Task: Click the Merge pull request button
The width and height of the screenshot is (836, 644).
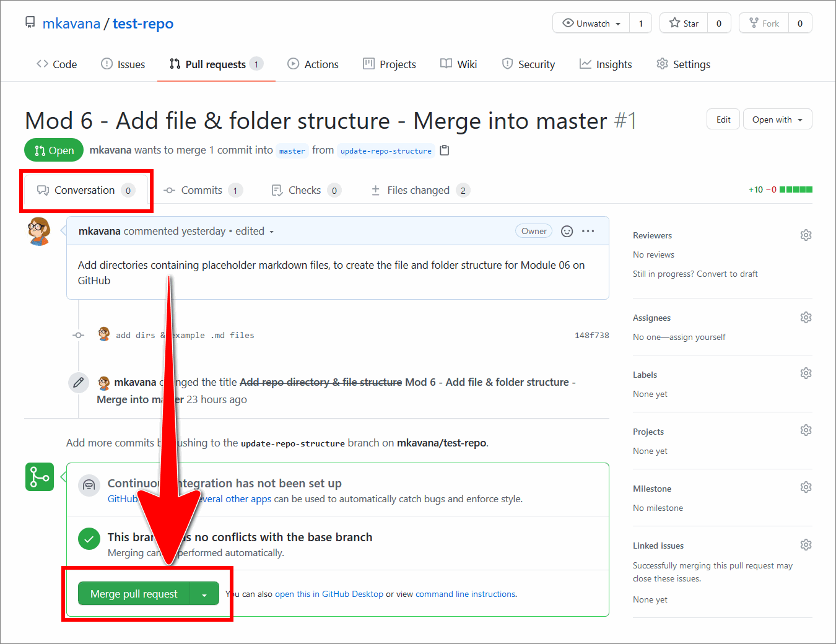Action: pos(134,594)
